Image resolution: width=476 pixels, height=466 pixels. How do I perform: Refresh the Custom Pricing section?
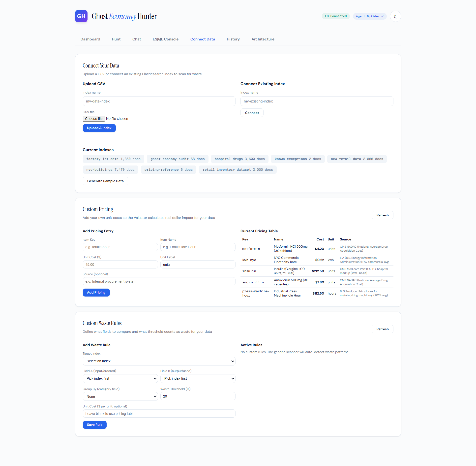point(382,215)
